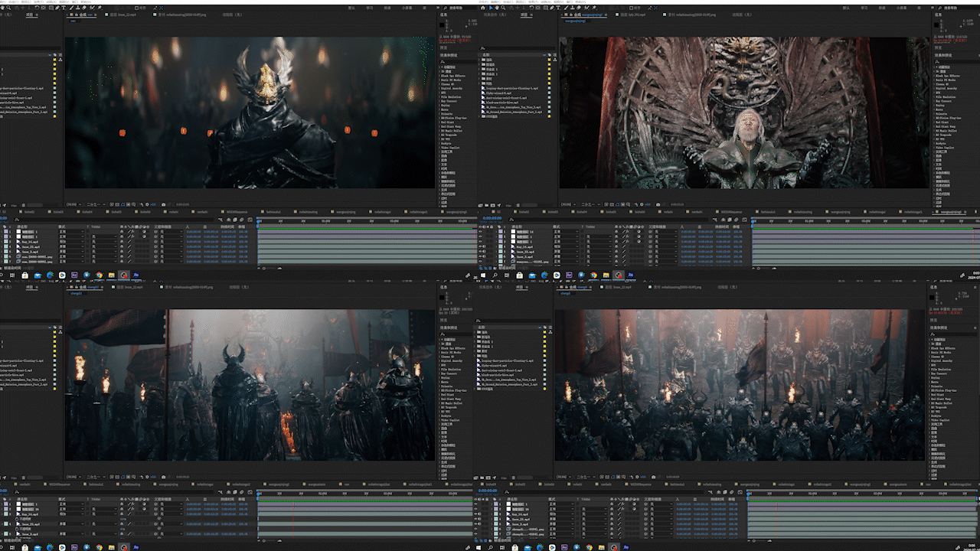Select the Clone Stamp tool in top-left toolbar
The width and height of the screenshot is (980, 551).
(x=77, y=8)
